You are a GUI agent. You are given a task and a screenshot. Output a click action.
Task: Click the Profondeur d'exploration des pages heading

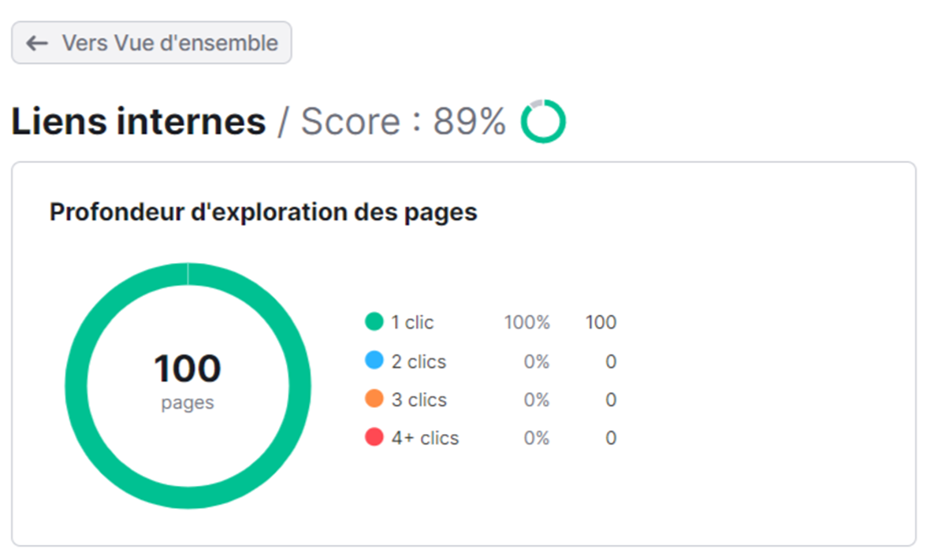(263, 212)
